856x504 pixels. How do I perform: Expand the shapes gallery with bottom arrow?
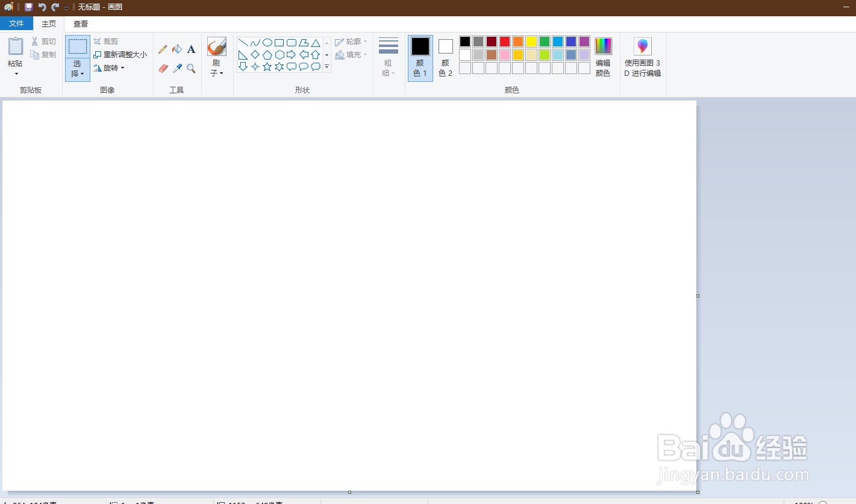(327, 67)
